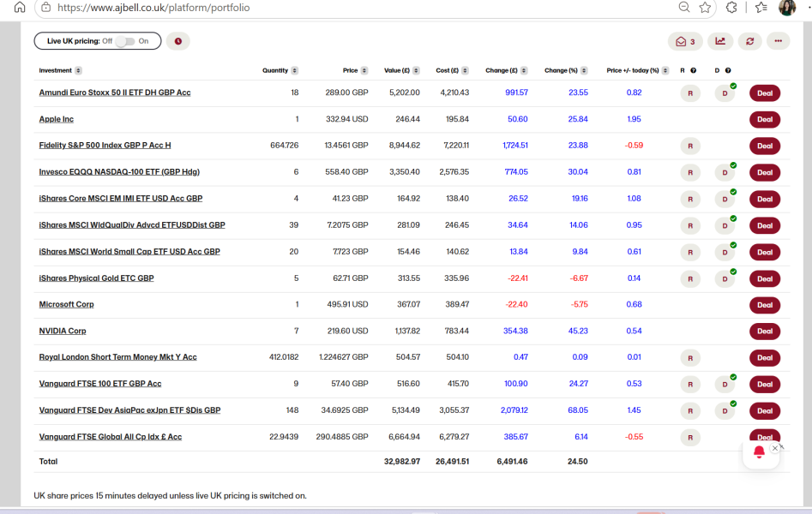Open Vanguard FTSE Global All Cp link

[111, 437]
